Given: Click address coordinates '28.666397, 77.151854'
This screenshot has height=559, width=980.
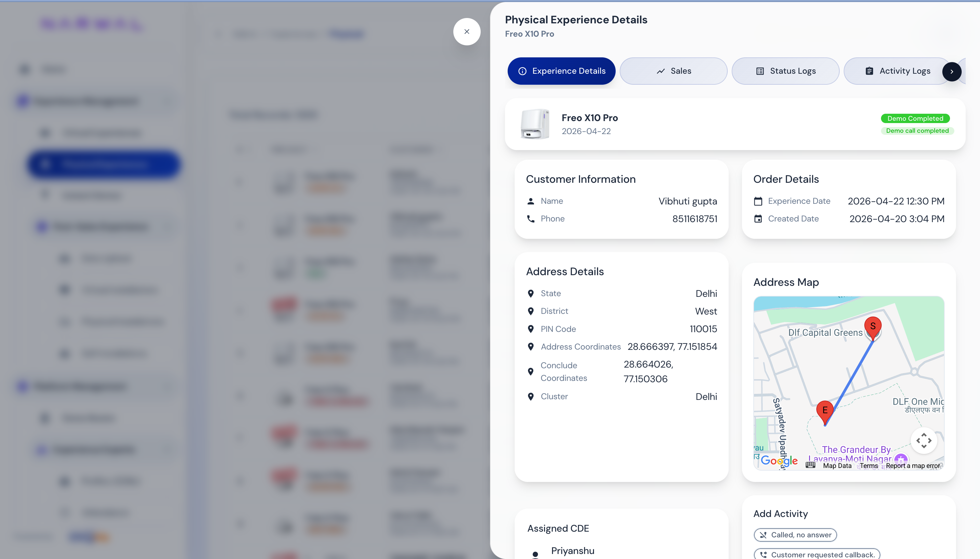Looking at the screenshot, I should 672,347.
